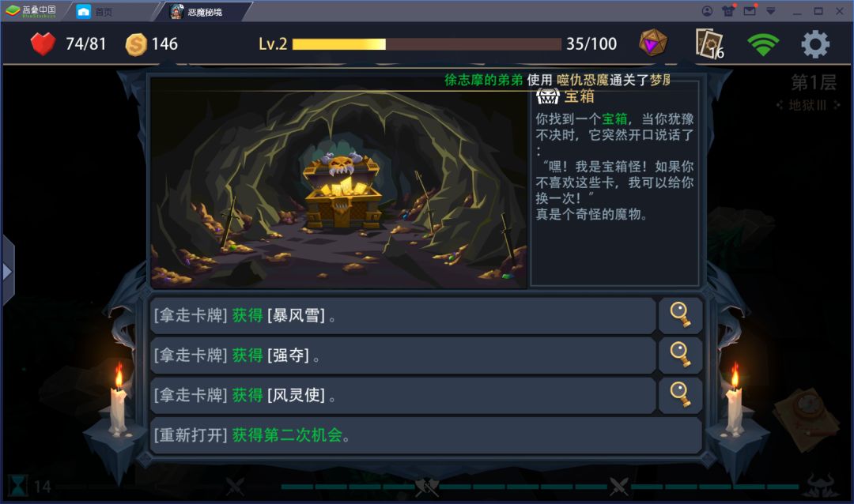Image resolution: width=854 pixels, height=504 pixels.
Task: Inspect the 暴风雪 card with magnifier
Action: point(680,315)
